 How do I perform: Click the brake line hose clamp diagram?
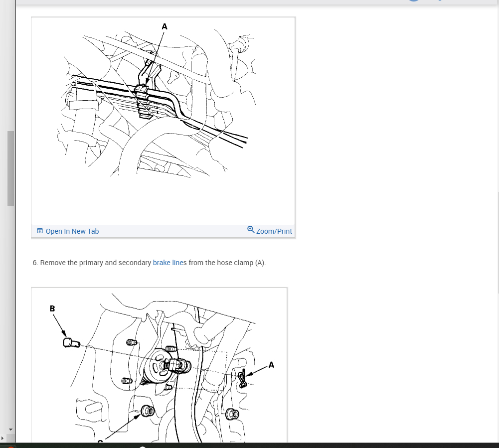pyautogui.click(x=163, y=121)
